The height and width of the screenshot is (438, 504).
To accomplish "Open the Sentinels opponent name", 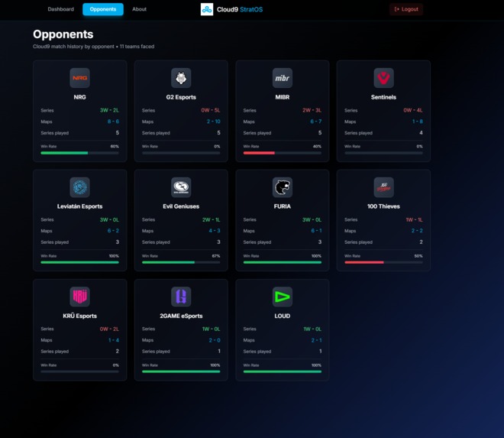I will (x=383, y=97).
